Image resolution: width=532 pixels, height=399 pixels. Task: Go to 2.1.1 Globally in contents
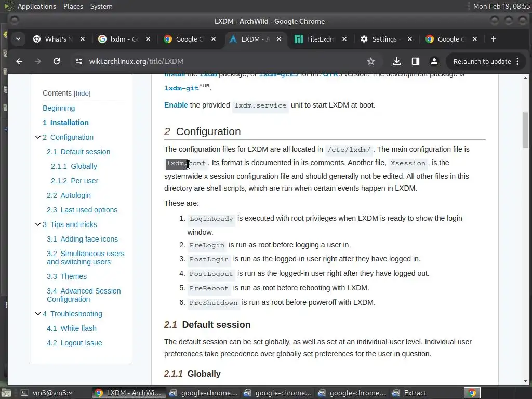pos(74,166)
